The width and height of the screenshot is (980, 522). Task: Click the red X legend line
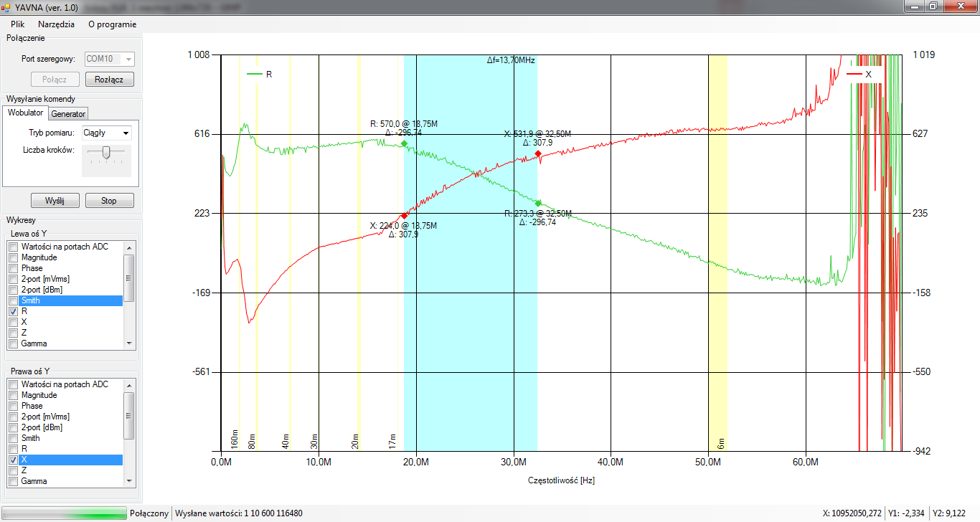click(854, 74)
